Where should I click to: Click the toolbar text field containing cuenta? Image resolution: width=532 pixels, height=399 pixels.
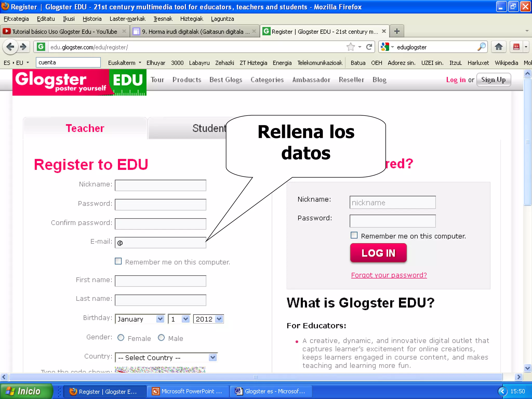(68, 62)
